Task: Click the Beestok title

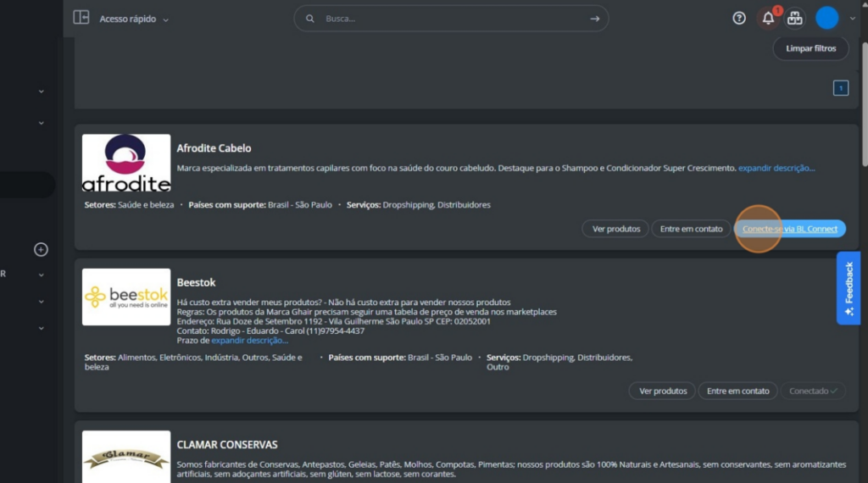Action: pyautogui.click(x=196, y=282)
